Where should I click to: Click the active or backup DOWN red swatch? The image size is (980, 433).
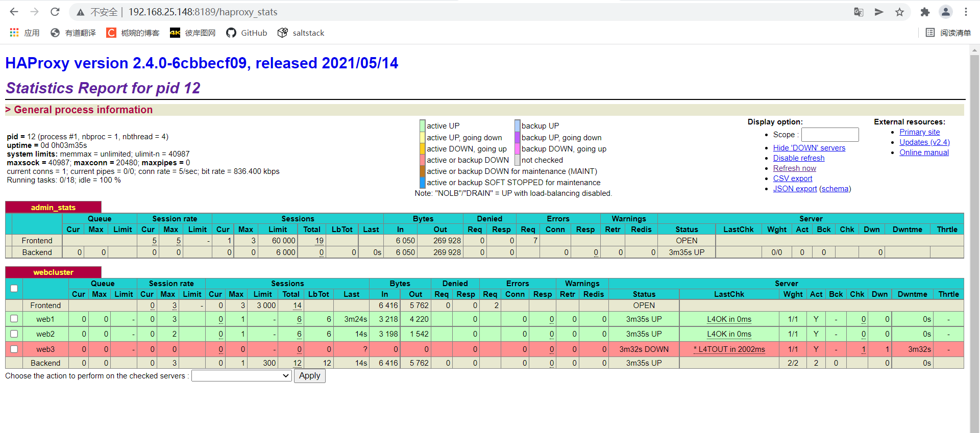click(x=423, y=160)
